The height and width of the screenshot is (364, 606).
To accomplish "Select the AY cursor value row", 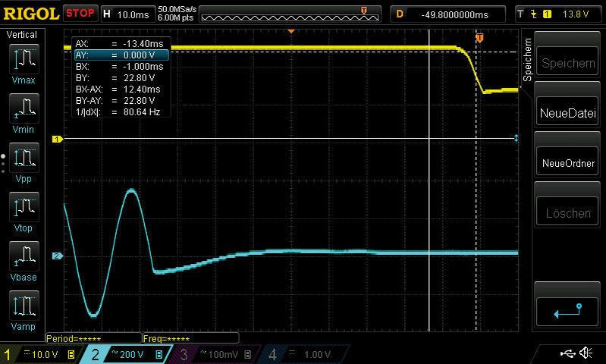I will pyautogui.click(x=120, y=55).
